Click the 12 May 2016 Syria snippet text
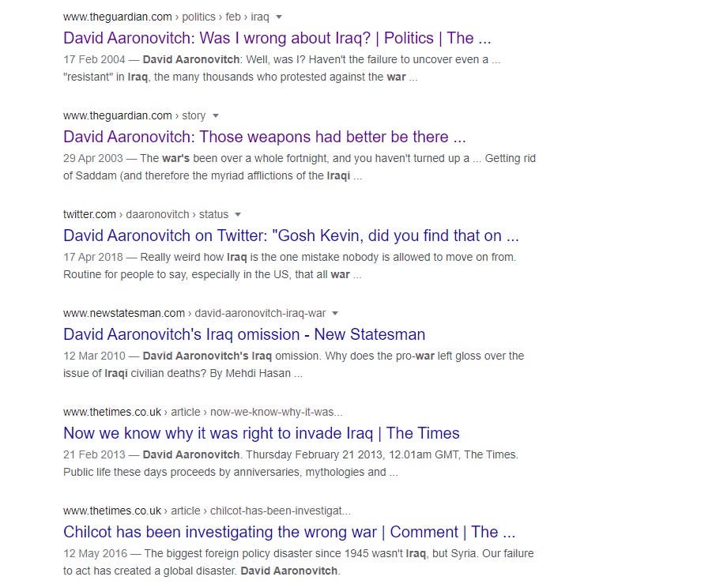Image resolution: width=716 pixels, height=588 pixels. pyautogui.click(x=298, y=562)
